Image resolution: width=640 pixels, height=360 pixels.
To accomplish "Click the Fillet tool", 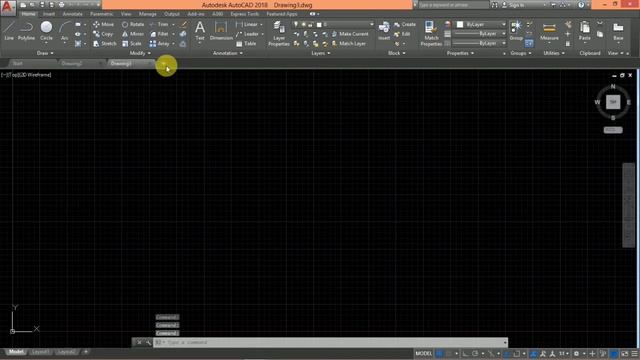I will (159, 34).
